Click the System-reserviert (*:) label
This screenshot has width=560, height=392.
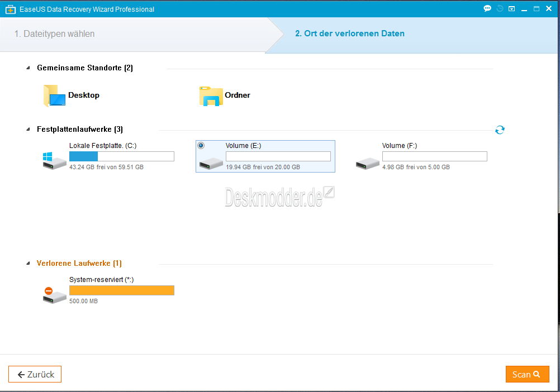click(x=101, y=280)
